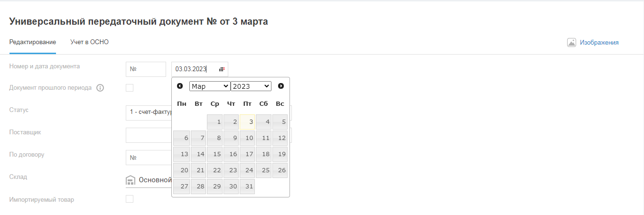Screen dimensions: 644x215
Task: Toggle the Документ прошлого периода checkbox
Action: point(130,88)
